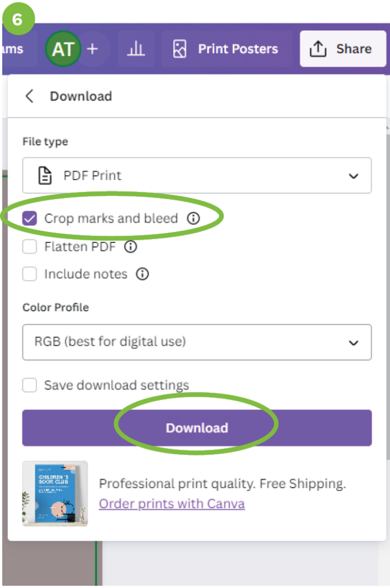
Task: Click the Download panel title
Action: [81, 96]
